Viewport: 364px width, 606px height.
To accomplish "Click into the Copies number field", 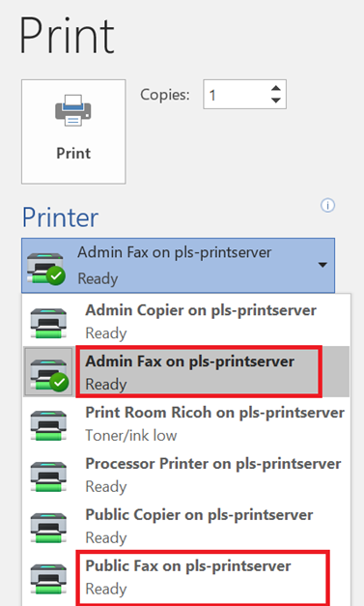I will tap(236, 95).
